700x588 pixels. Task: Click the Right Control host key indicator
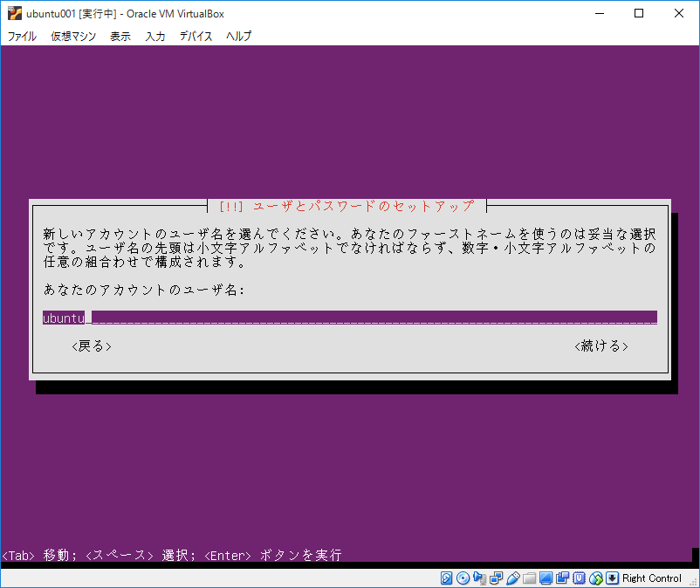[x=651, y=578]
